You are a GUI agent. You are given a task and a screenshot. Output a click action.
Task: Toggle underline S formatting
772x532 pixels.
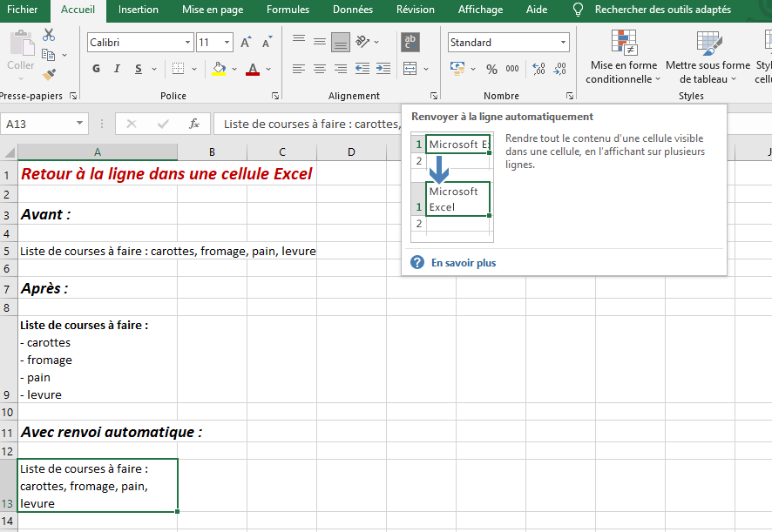click(x=139, y=69)
